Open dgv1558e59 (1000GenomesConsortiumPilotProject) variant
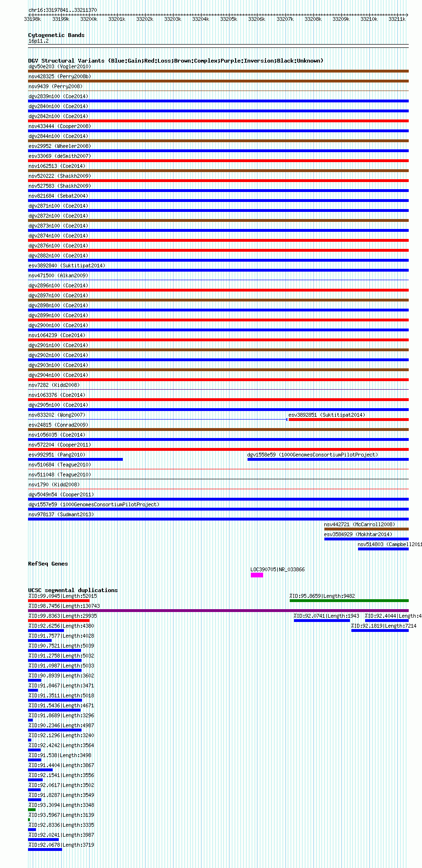The image size is (422, 868). pyautogui.click(x=312, y=455)
